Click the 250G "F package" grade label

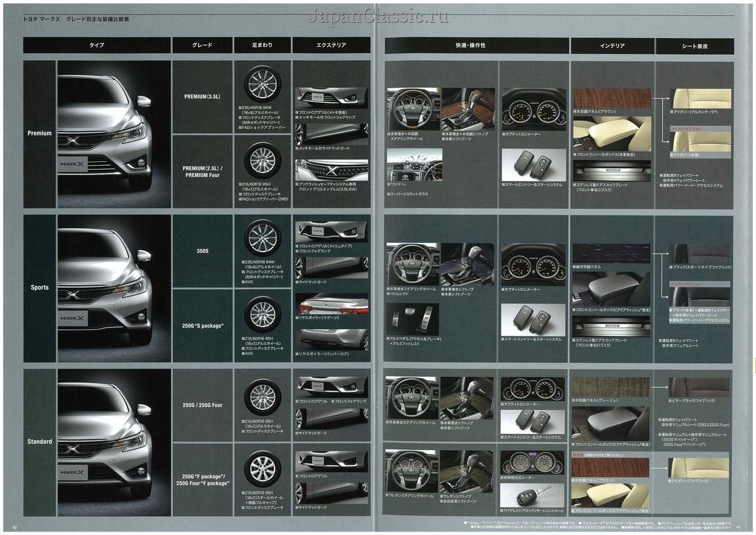click(x=203, y=479)
